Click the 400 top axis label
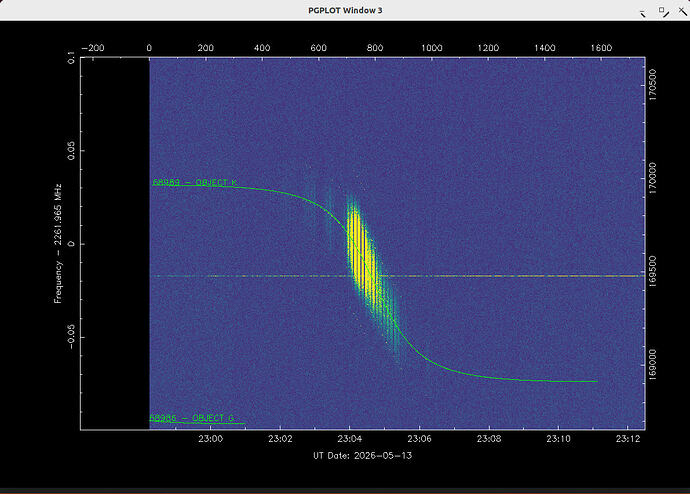The height and width of the screenshot is (494, 690). point(262,48)
